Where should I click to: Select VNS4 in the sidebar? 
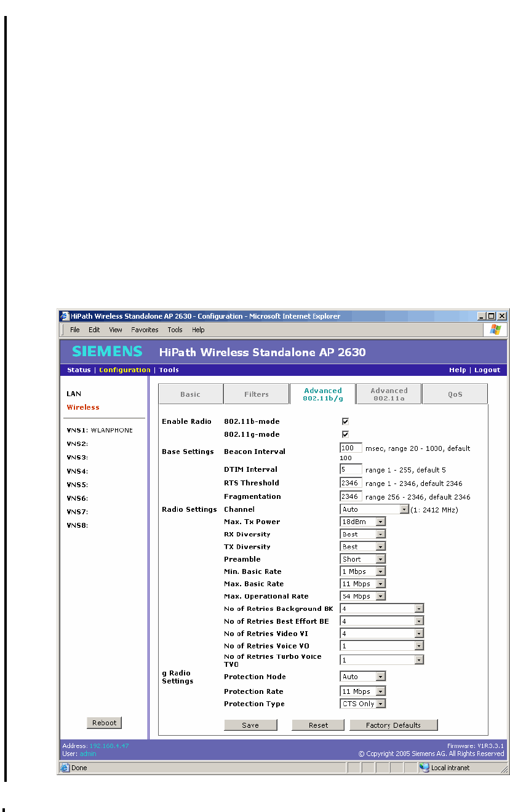[78, 471]
